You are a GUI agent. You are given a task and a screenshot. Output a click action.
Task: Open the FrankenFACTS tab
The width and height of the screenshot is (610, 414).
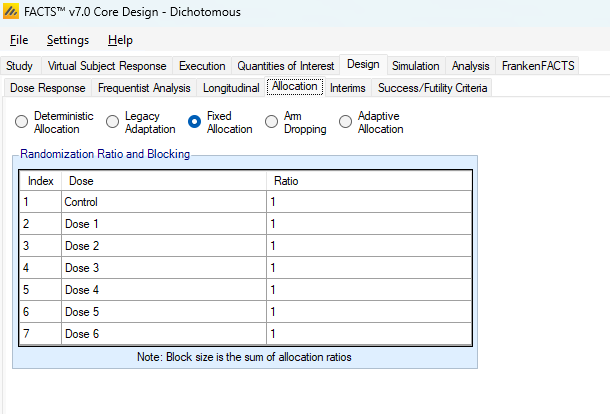click(538, 66)
